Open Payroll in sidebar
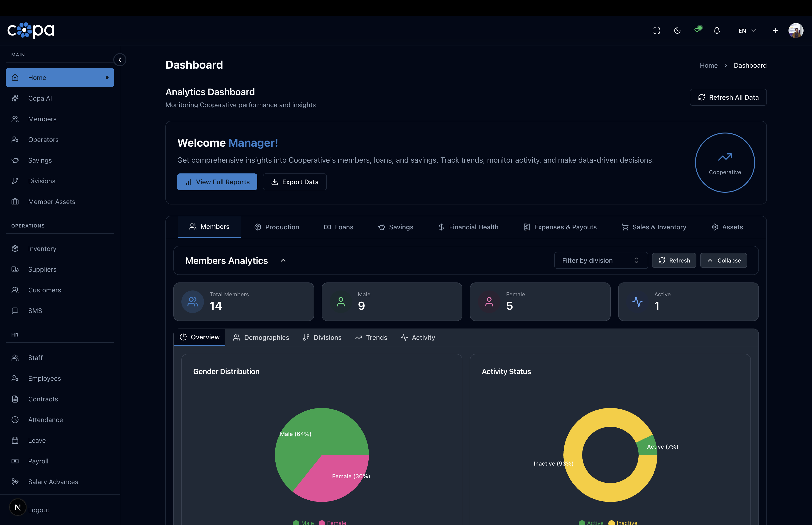Image resolution: width=812 pixels, height=525 pixels. pyautogui.click(x=60, y=461)
